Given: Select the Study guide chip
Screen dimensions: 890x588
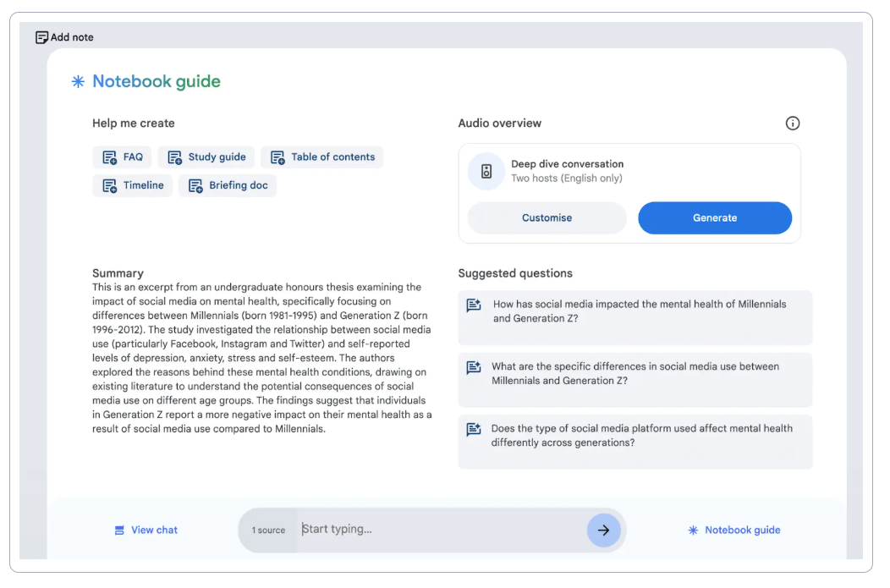Looking at the screenshot, I should (x=206, y=157).
